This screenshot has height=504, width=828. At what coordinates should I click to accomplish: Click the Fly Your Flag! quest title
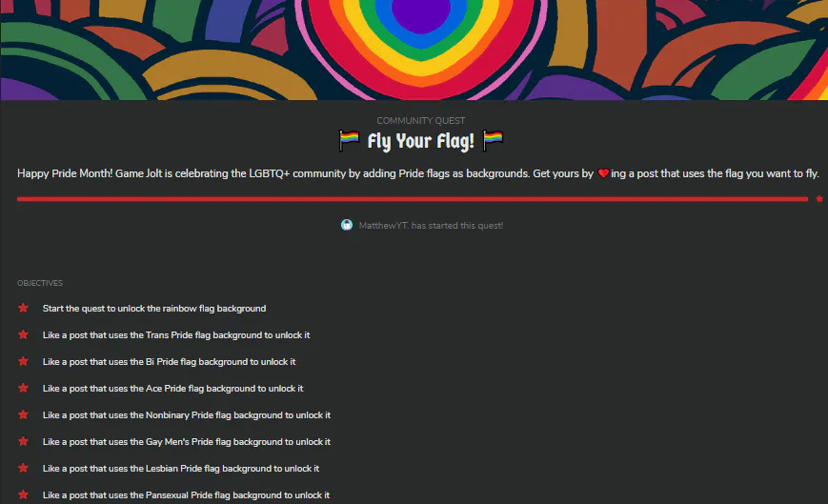(x=421, y=141)
